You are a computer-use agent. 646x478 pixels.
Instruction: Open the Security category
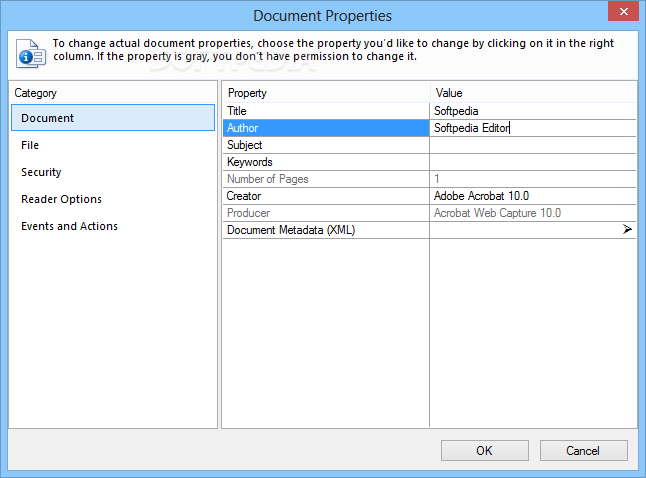[113, 172]
